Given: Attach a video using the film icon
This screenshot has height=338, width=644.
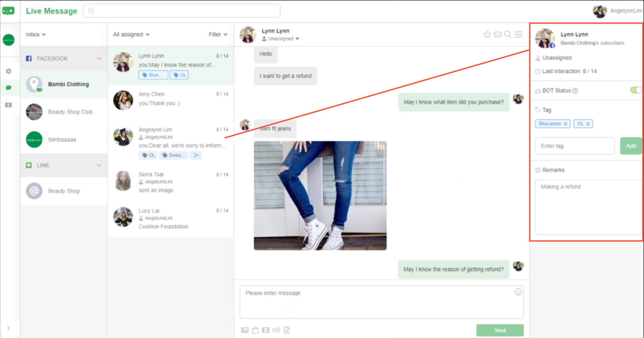Looking at the screenshot, I should [x=266, y=330].
